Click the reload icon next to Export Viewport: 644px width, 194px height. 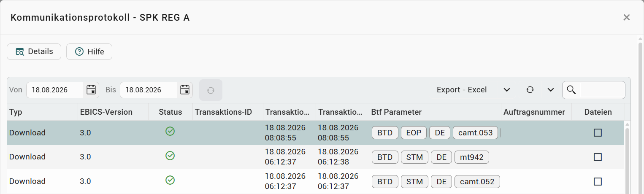[530, 90]
